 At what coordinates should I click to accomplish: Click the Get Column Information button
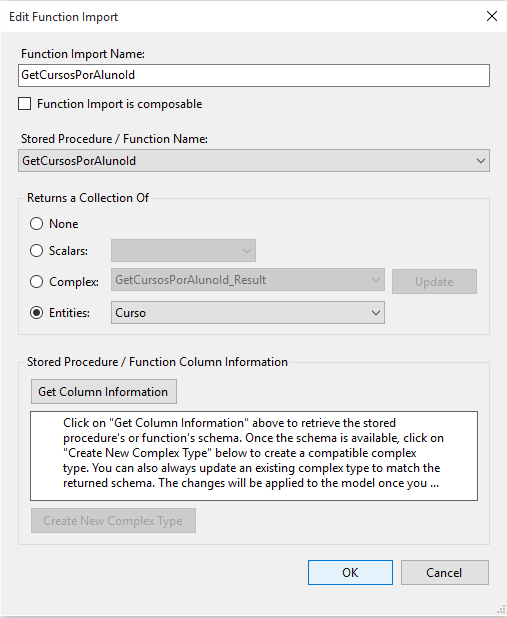coord(104,392)
